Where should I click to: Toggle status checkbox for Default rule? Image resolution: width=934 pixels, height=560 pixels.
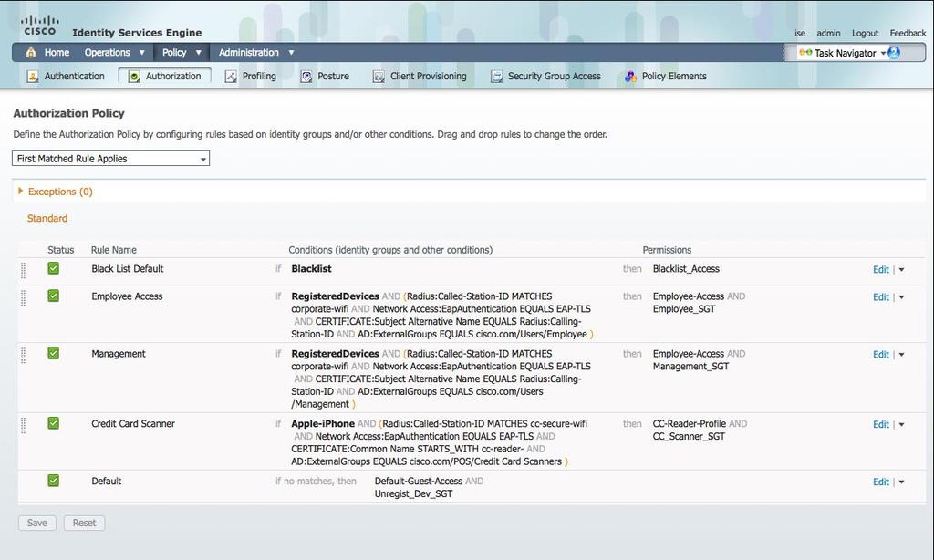pos(54,480)
